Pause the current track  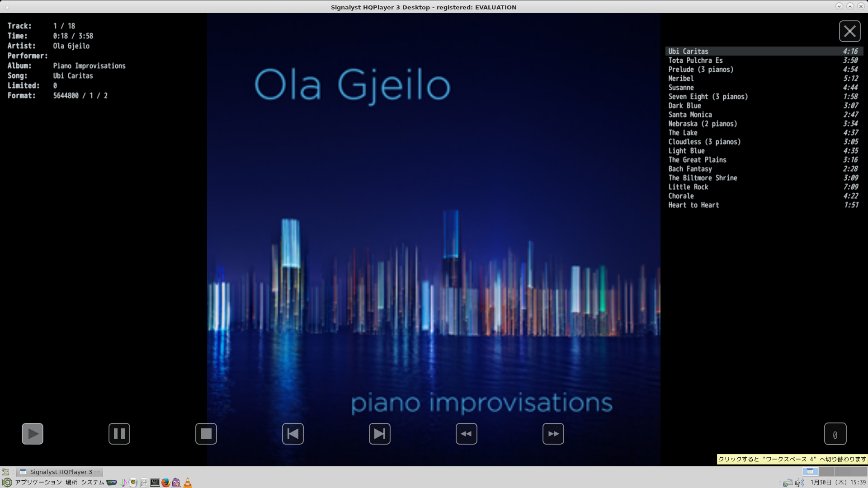coord(119,434)
